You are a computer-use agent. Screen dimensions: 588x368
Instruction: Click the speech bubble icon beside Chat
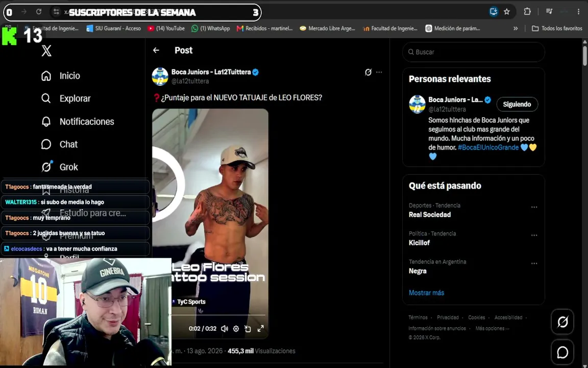(x=46, y=144)
